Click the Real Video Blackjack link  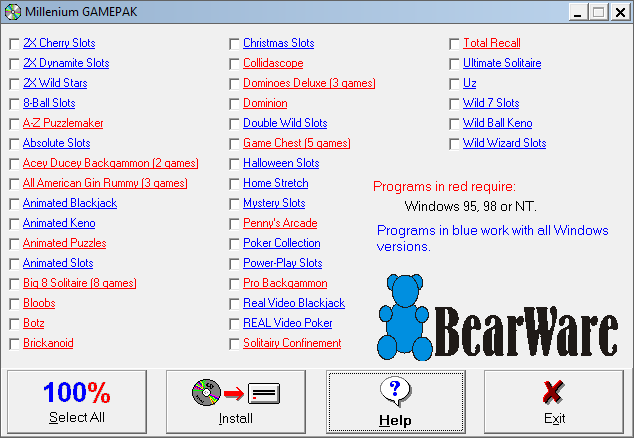click(x=294, y=303)
